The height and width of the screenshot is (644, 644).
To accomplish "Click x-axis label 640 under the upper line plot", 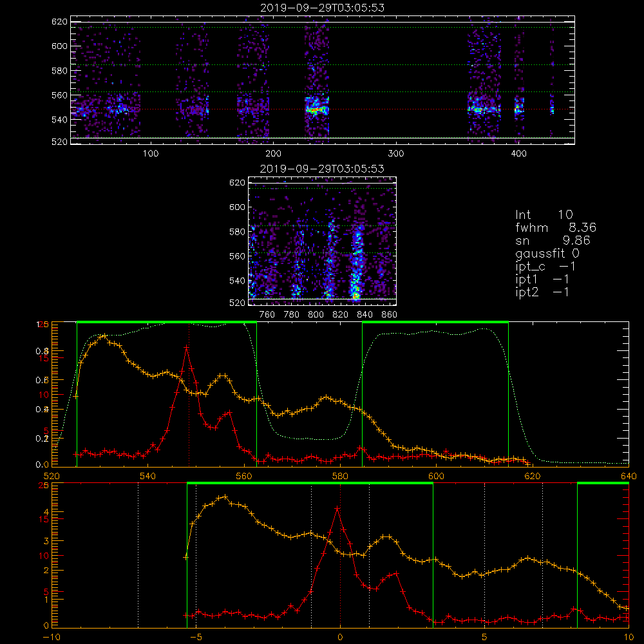I will click(x=629, y=477).
